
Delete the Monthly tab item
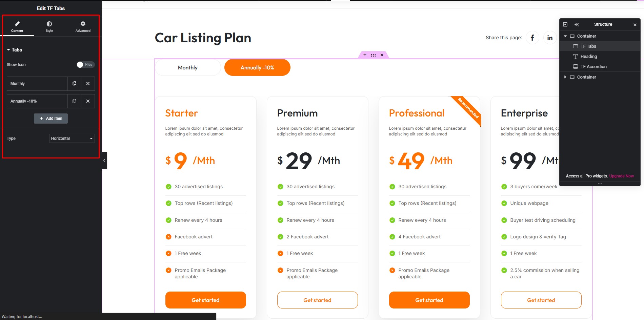pyautogui.click(x=88, y=83)
